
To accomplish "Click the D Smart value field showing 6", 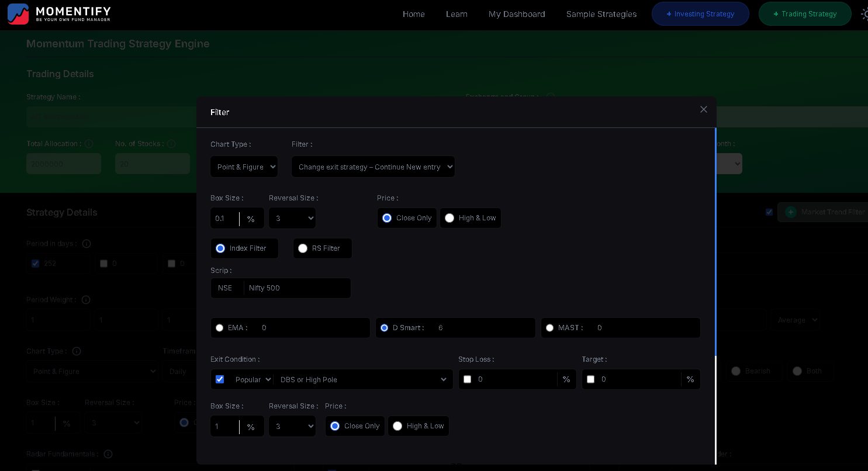I will pyautogui.click(x=484, y=328).
